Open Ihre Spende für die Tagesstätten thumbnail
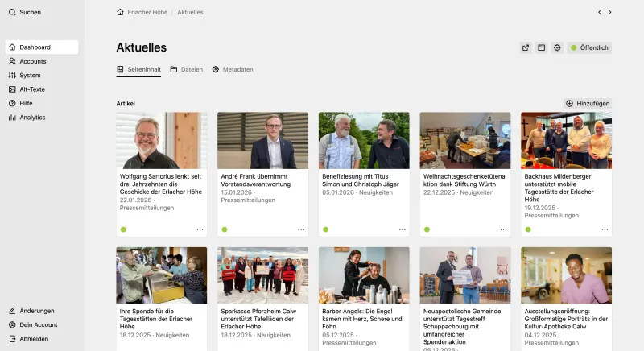Screen dimensions: 644x351 click(x=162, y=275)
